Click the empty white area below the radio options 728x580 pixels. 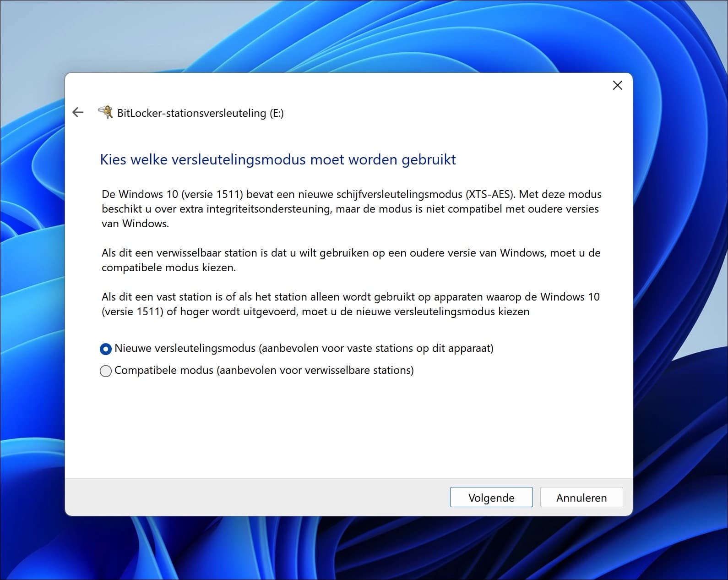tap(348, 426)
